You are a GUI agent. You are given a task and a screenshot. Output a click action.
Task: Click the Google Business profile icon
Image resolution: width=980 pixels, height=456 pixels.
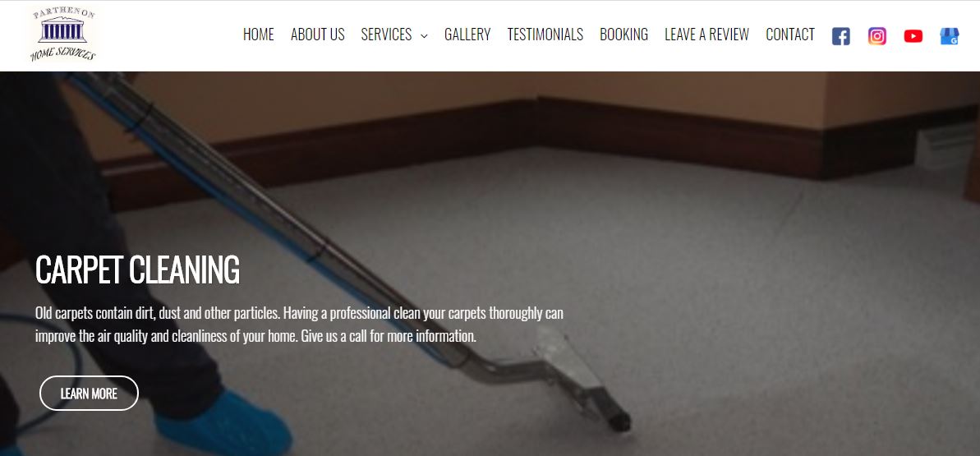point(950,36)
